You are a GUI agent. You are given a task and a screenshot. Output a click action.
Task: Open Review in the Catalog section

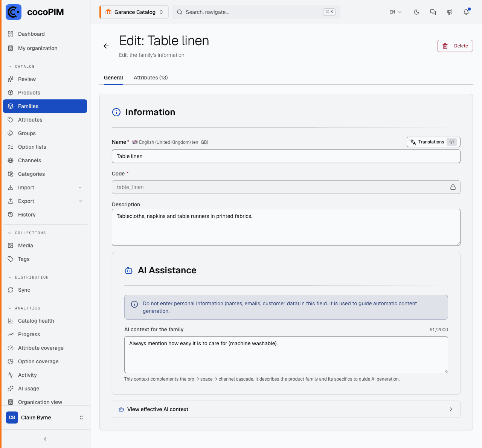[45, 79]
